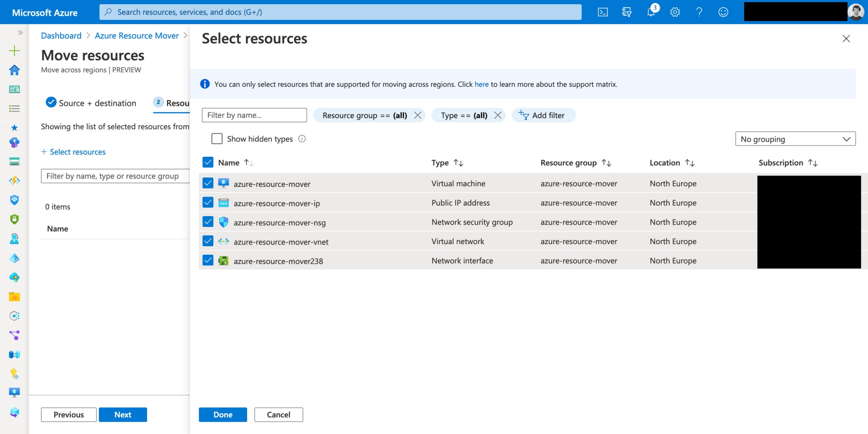Open the No grouping dropdown
This screenshot has height=434, width=868.
point(795,139)
